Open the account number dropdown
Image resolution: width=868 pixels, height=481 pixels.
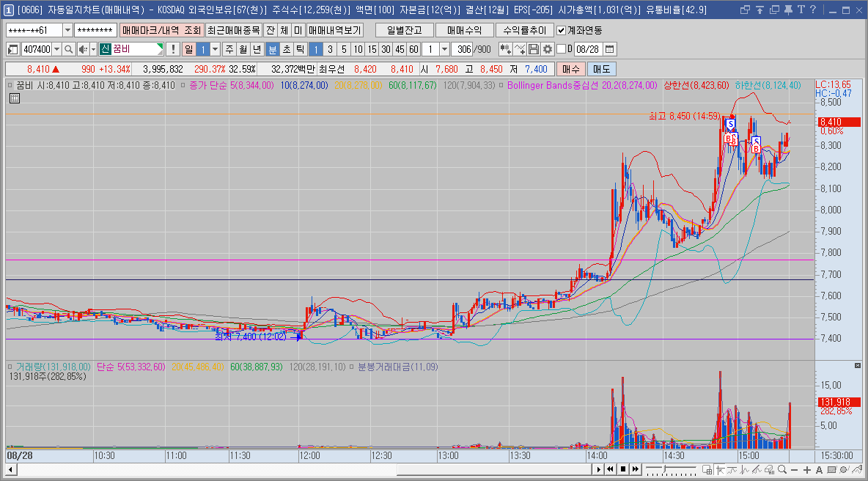(67, 31)
